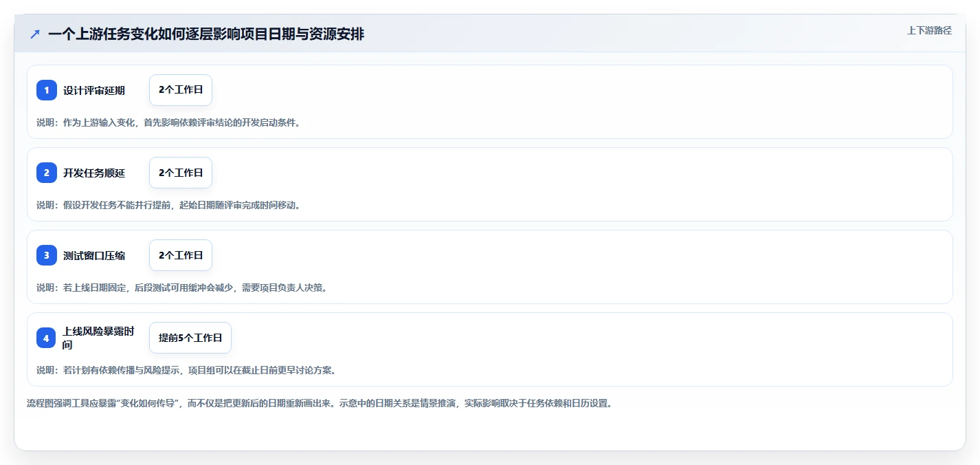Click the 提前5个工作日 chip
Screen dimensions: 980x465
pos(190,338)
